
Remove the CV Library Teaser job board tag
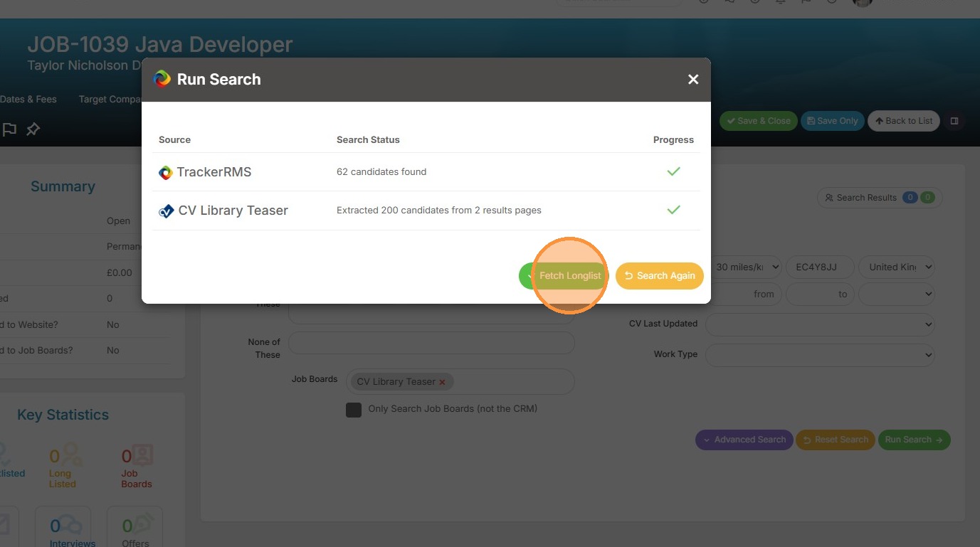pyautogui.click(x=442, y=382)
